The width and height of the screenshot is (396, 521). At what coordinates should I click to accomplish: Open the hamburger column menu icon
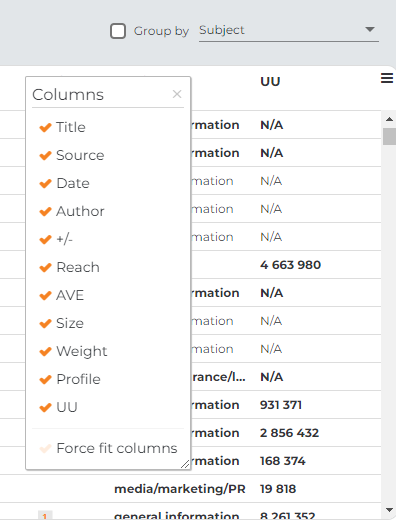pos(387,78)
